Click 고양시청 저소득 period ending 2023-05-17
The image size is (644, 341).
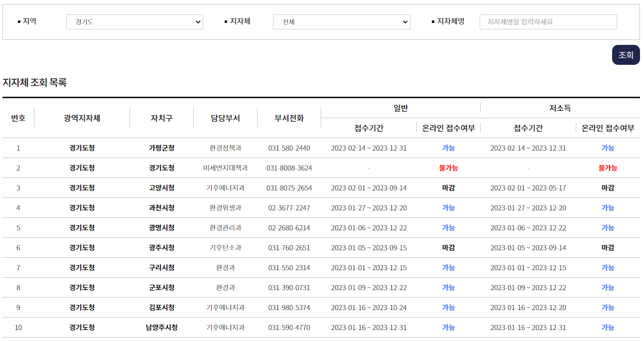click(x=528, y=188)
